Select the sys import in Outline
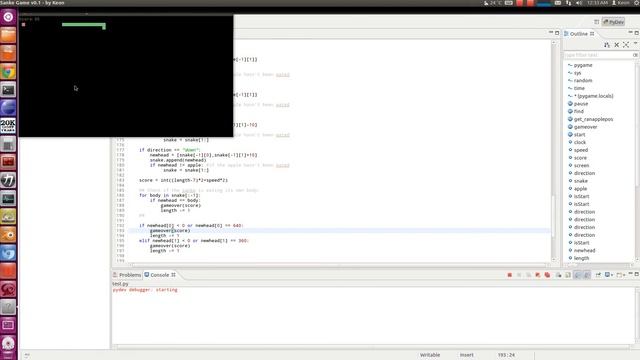Viewport: 640px width, 360px height. click(x=577, y=73)
